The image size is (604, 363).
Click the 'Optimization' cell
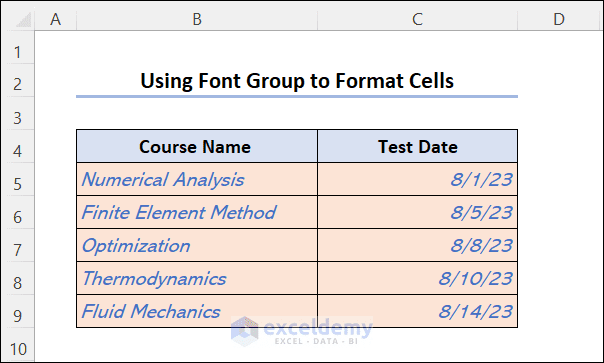point(197,245)
